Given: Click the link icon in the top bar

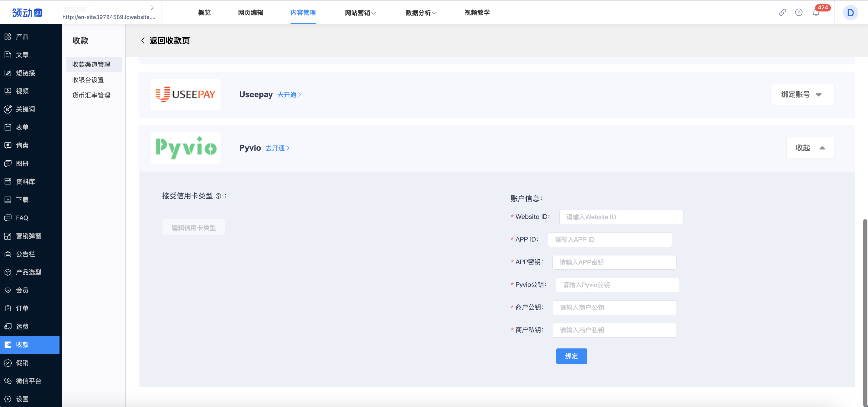Looking at the screenshot, I should [783, 12].
